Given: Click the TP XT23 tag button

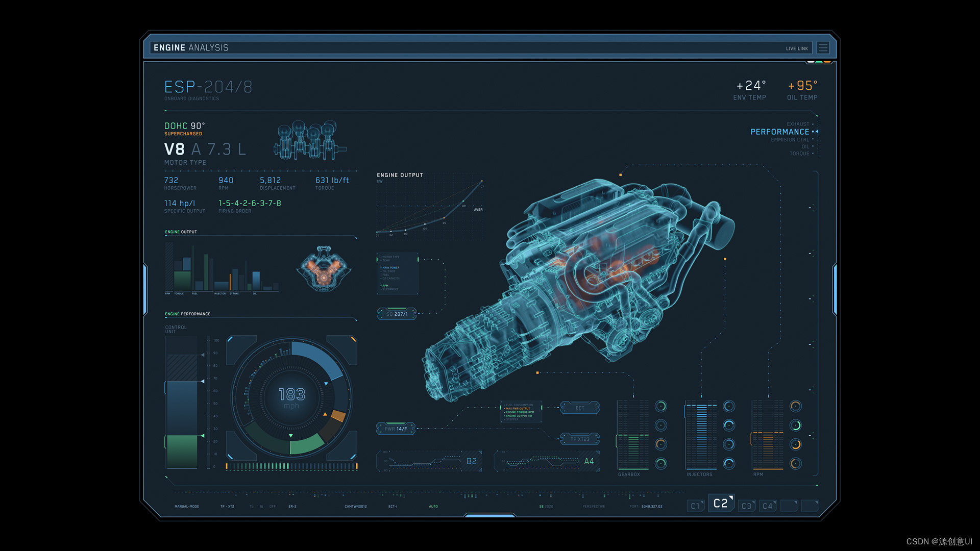Looking at the screenshot, I should (x=580, y=439).
